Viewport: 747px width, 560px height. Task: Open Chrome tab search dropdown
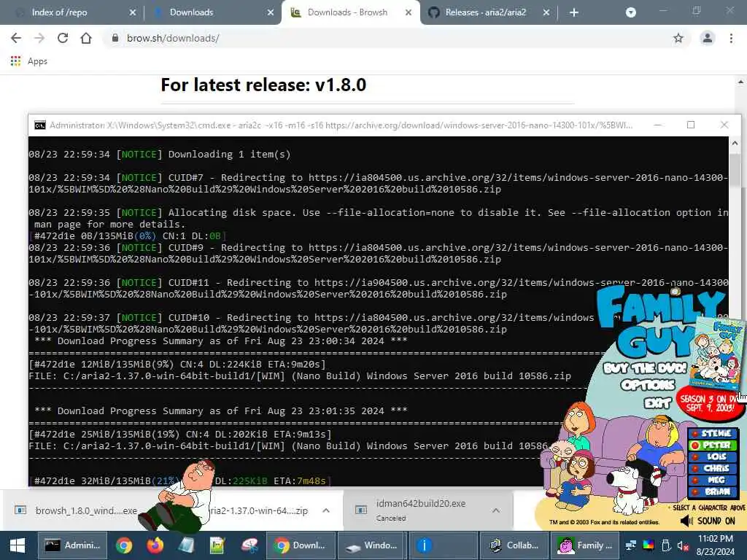pyautogui.click(x=631, y=12)
